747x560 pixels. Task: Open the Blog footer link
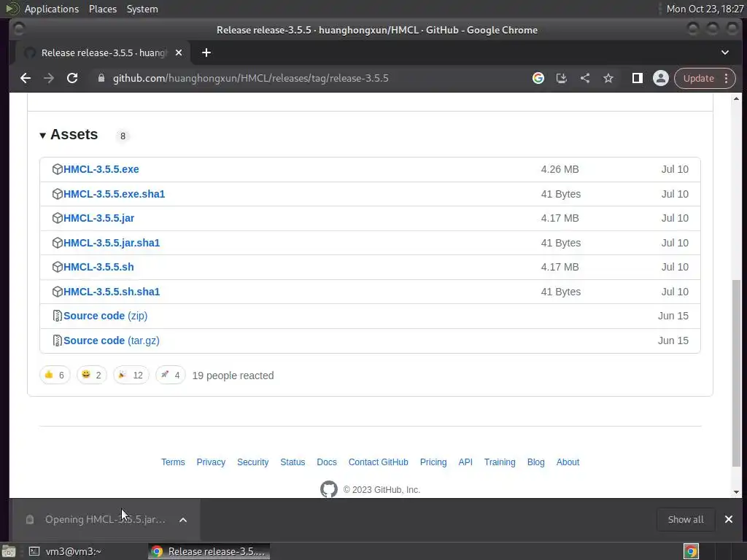(x=536, y=462)
